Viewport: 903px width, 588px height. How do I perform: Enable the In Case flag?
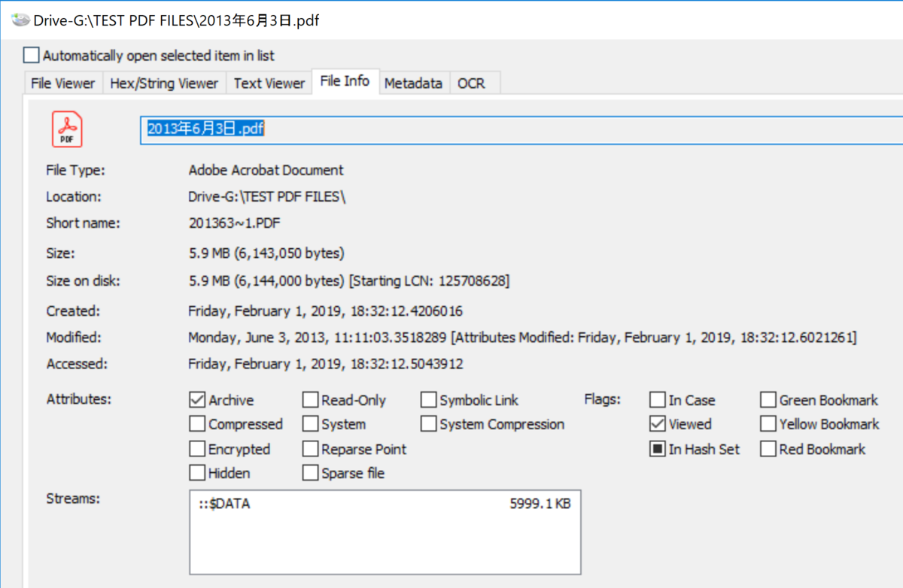[657, 400]
